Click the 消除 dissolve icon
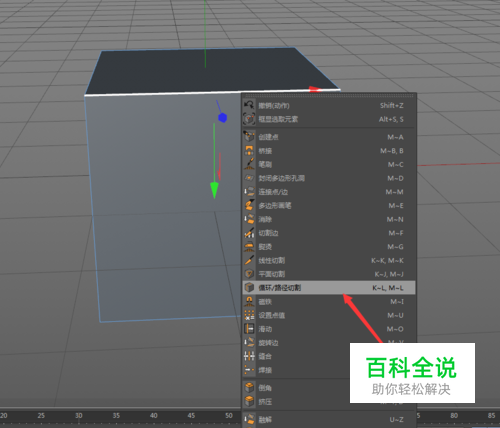 (x=249, y=219)
